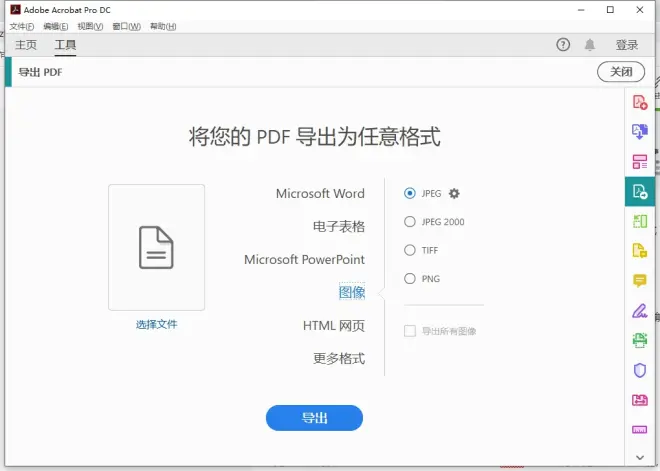Click the document file icon placeholder

pos(157,247)
